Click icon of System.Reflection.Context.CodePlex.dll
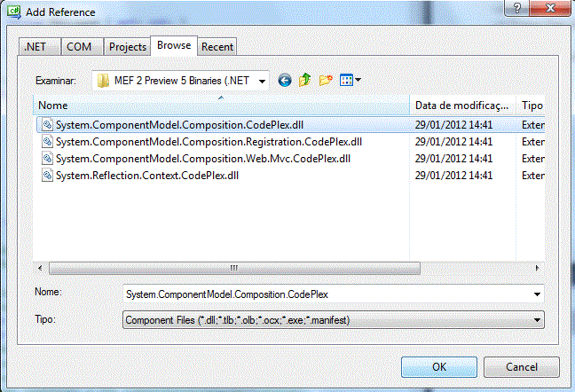The height and width of the screenshot is (392, 575). 47,176
